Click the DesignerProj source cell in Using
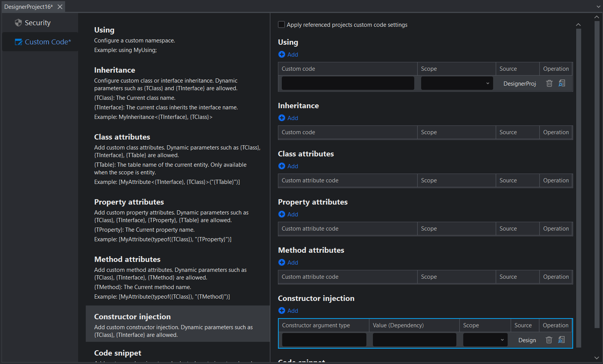The height and width of the screenshot is (364, 603). pos(520,83)
